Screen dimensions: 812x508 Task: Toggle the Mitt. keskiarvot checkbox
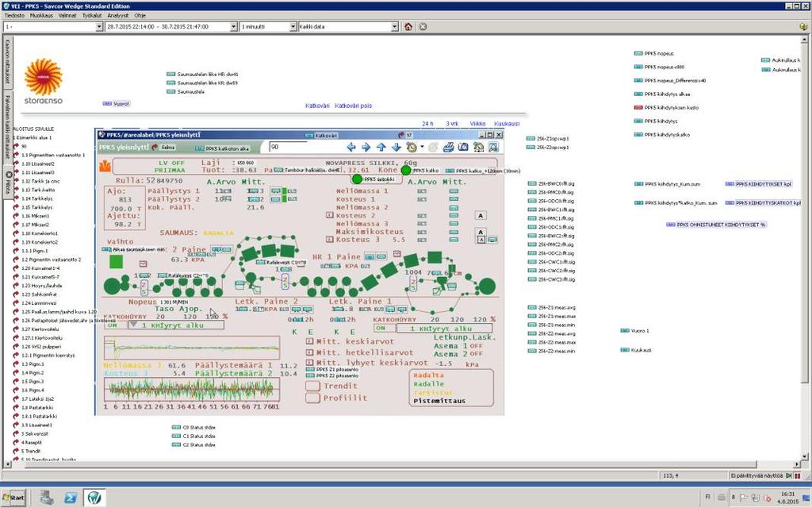coord(310,341)
